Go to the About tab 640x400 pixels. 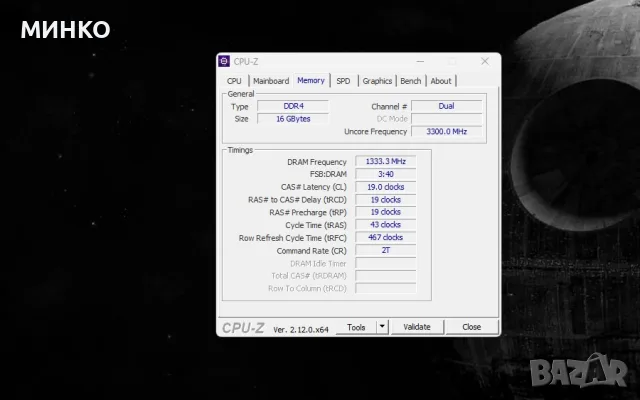click(x=441, y=81)
